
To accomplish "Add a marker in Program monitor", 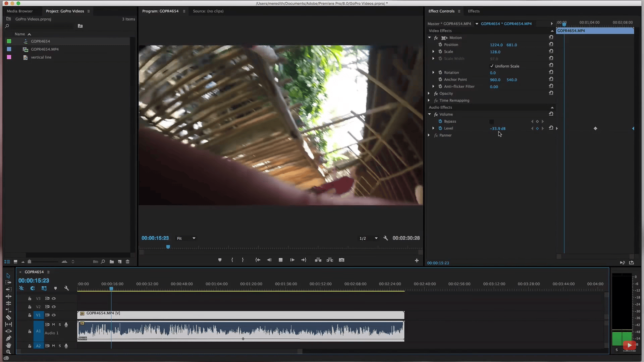I will pos(220,260).
